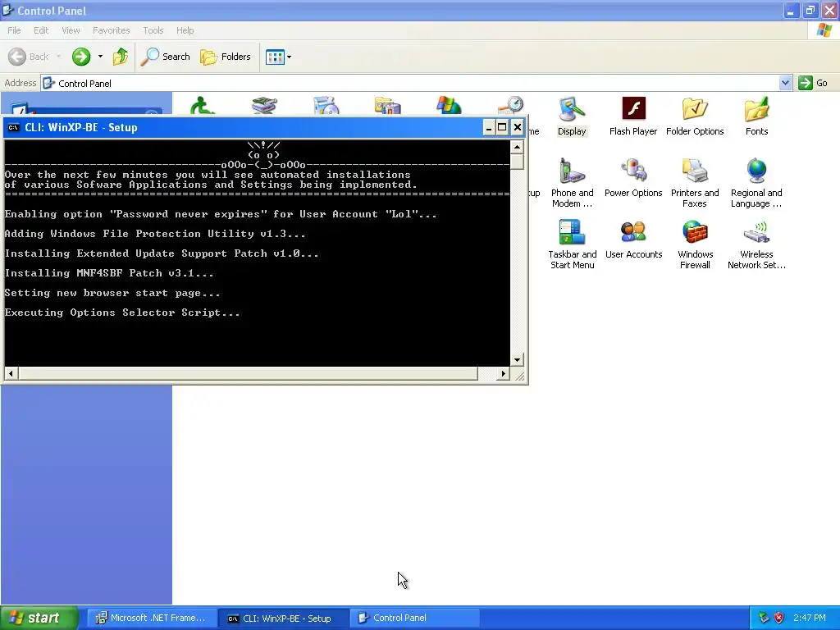Screen dimensions: 840x630
Task: Open the Help menu
Action: 185,30
